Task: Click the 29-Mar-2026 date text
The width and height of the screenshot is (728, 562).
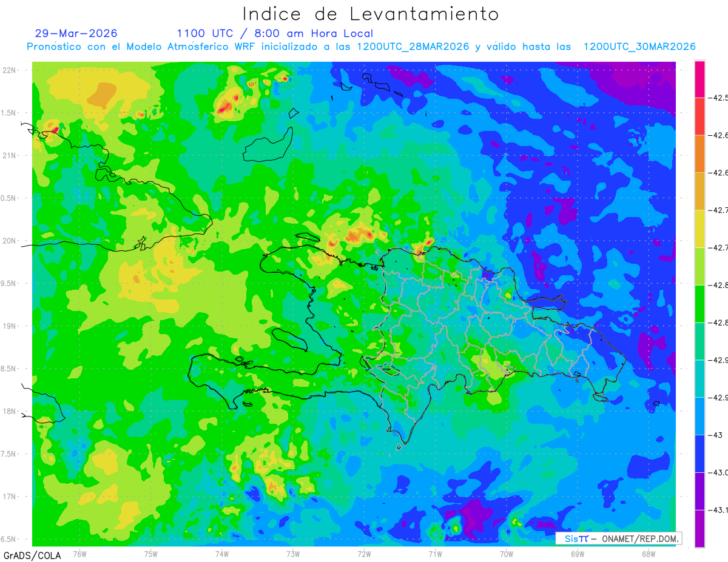Action: [x=76, y=33]
